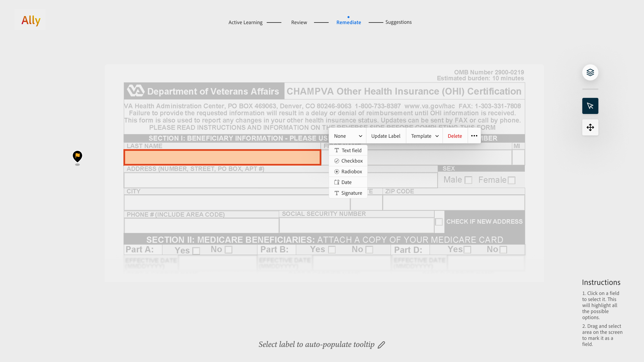Click the Section II Medicare Beneficiaries heading
The height and width of the screenshot is (362, 644).
(325, 240)
